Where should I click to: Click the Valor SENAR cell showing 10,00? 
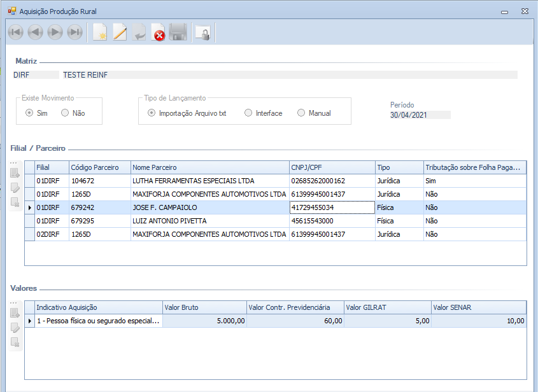coord(478,321)
